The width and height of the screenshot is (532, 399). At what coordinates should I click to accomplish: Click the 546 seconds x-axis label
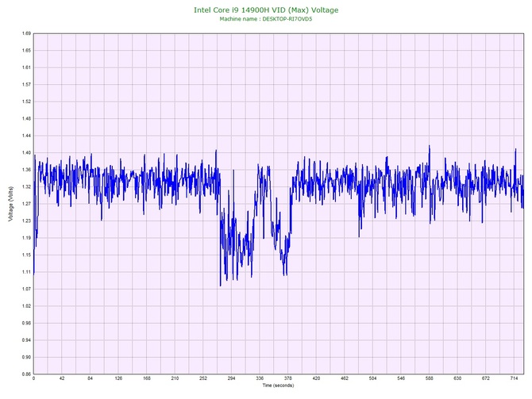[x=401, y=378]
